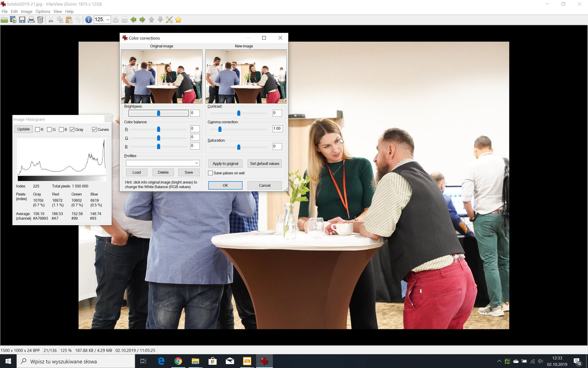Click the Gamma correction slider handle
Image resolution: width=588 pixels, height=368 pixels.
220,129
